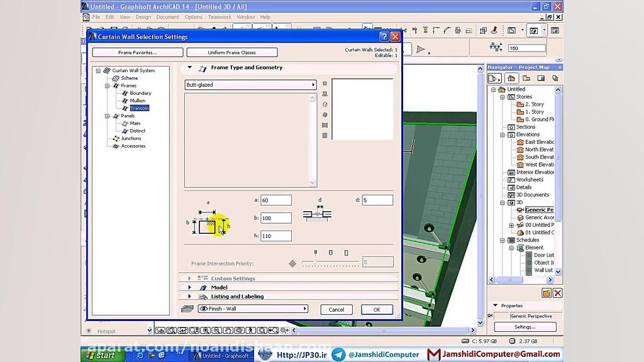
Task: Open the Options menu
Action: pyautogui.click(x=194, y=17)
